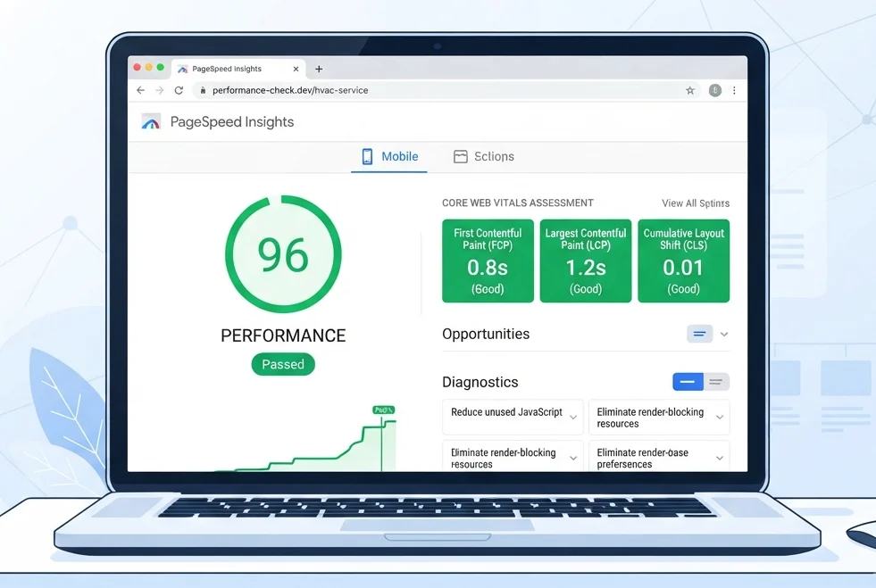Image resolution: width=876 pixels, height=588 pixels.
Task: Click the lock icon in address bar
Action: [x=203, y=90]
